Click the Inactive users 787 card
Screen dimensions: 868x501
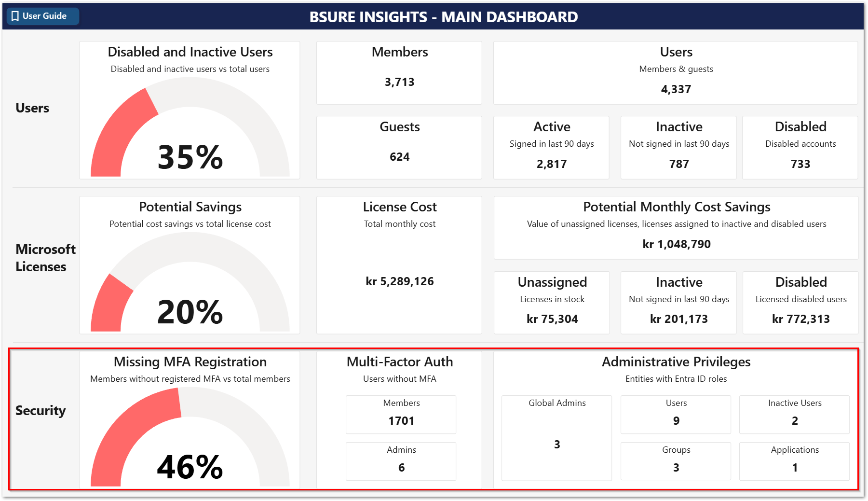(678, 147)
